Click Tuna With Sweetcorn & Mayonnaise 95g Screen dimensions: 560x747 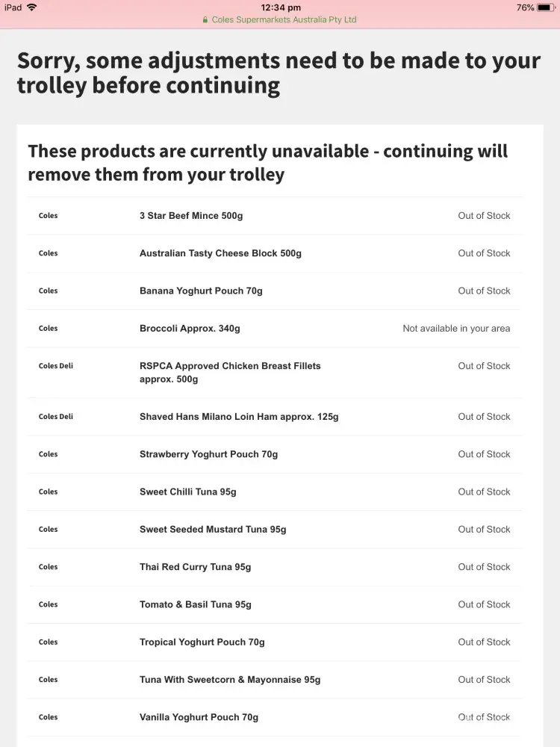tap(230, 680)
